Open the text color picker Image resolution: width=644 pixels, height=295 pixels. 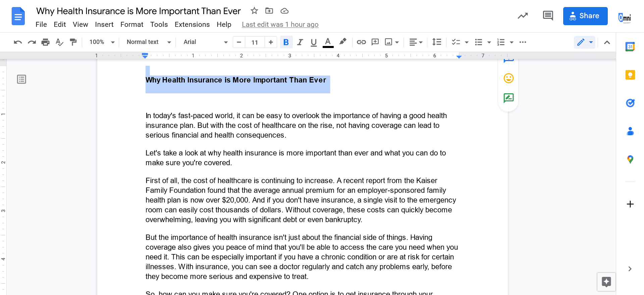pyautogui.click(x=328, y=42)
